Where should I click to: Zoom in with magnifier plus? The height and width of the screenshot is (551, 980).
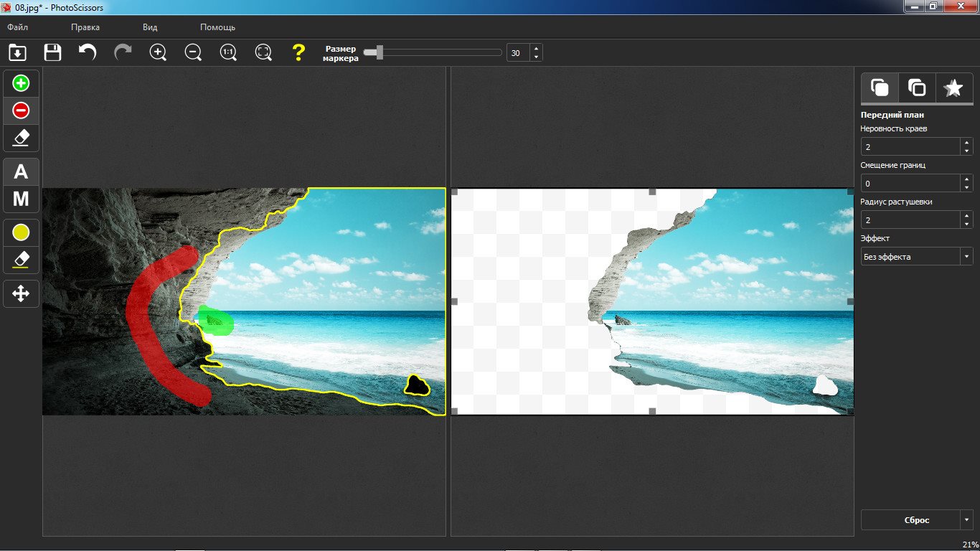(x=158, y=52)
